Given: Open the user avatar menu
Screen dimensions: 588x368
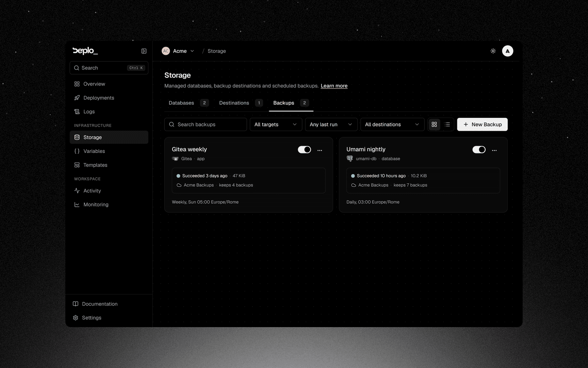Looking at the screenshot, I should tap(508, 51).
